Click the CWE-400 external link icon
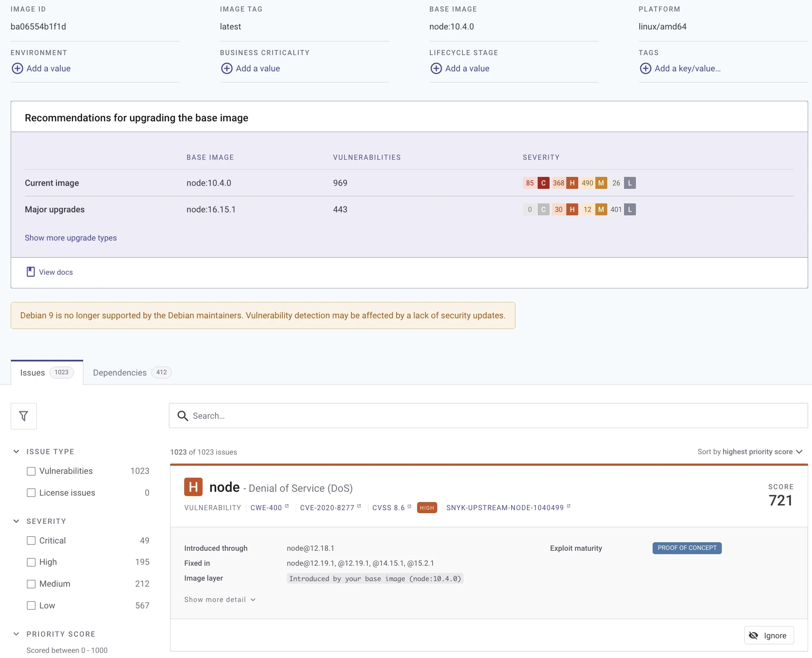Screen dimensions: 812x658 [x=287, y=506]
